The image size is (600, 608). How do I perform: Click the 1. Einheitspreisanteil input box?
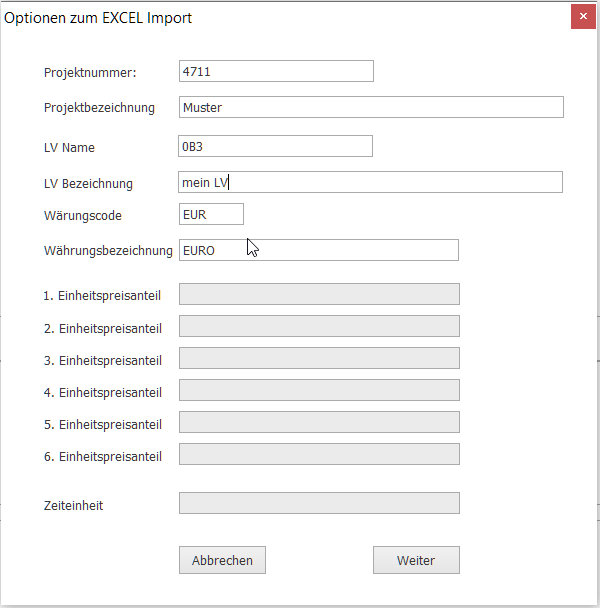click(319, 294)
